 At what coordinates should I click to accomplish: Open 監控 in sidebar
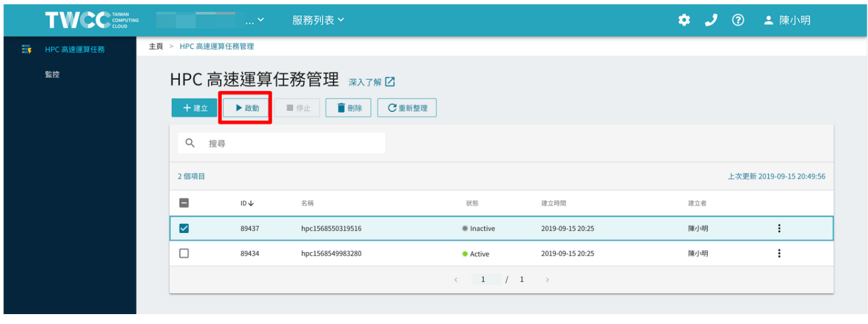52,75
